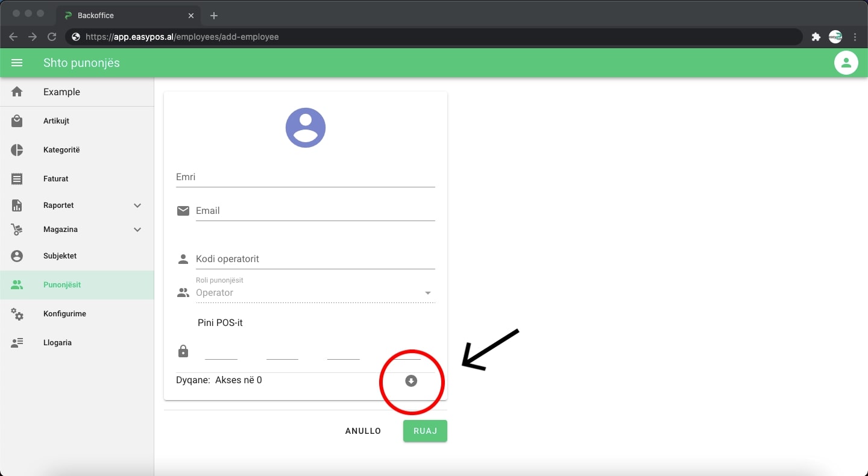
Task: Select the Punonjësit sidebar item
Action: coord(62,285)
